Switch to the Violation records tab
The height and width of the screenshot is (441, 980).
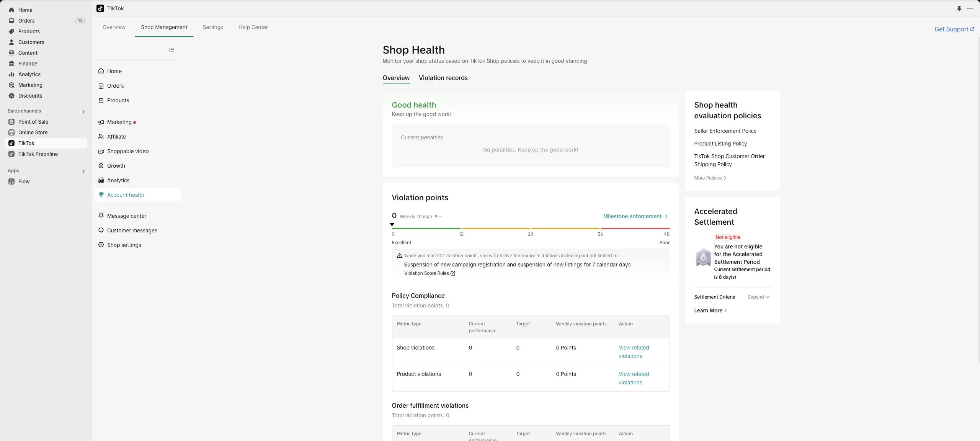tap(443, 78)
